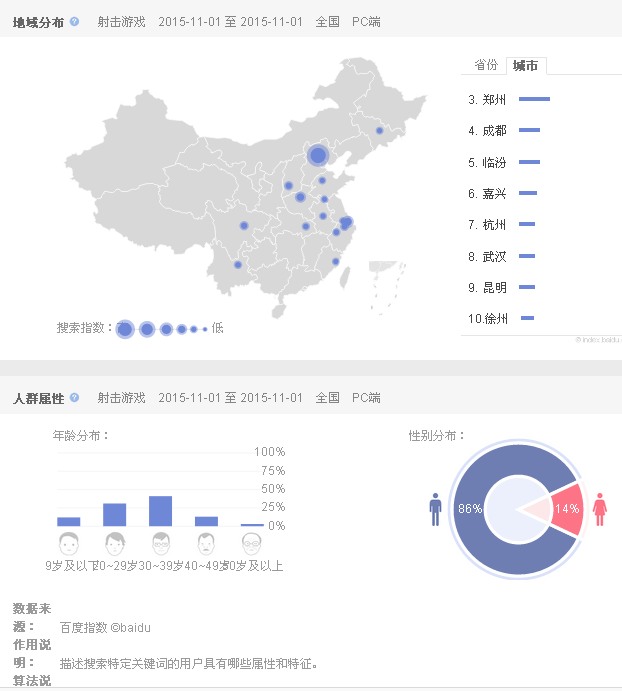Click the 杭州 ranking bar entry
622x691 pixels.
(527, 224)
